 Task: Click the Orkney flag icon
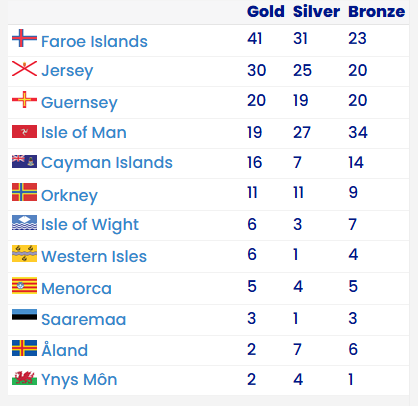coord(24,192)
